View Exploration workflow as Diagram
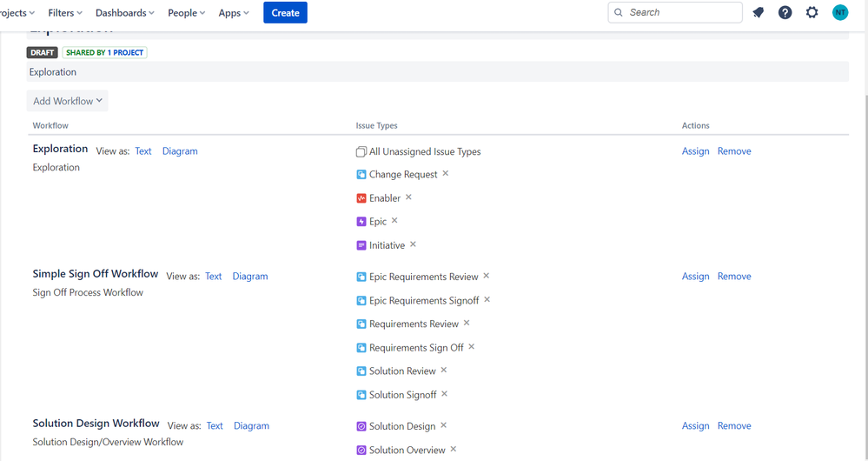The width and height of the screenshot is (868, 461). tap(180, 151)
